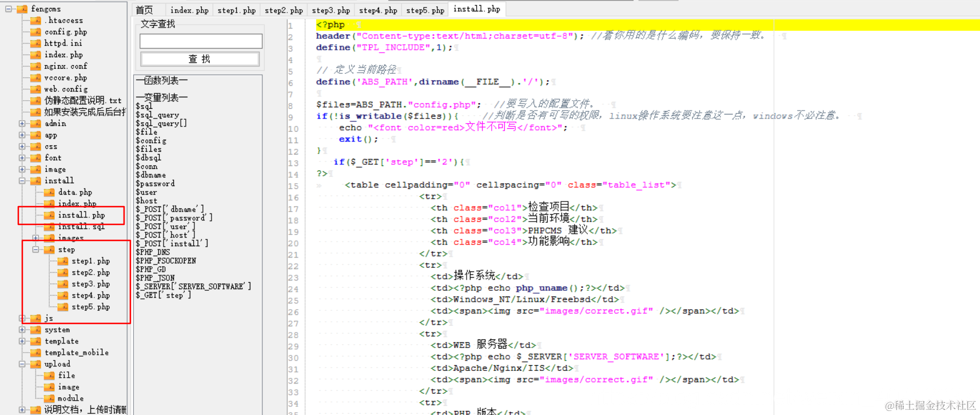The width and height of the screenshot is (980, 415).
Task: Collapse the fengcms root folder
Action: (x=9, y=9)
